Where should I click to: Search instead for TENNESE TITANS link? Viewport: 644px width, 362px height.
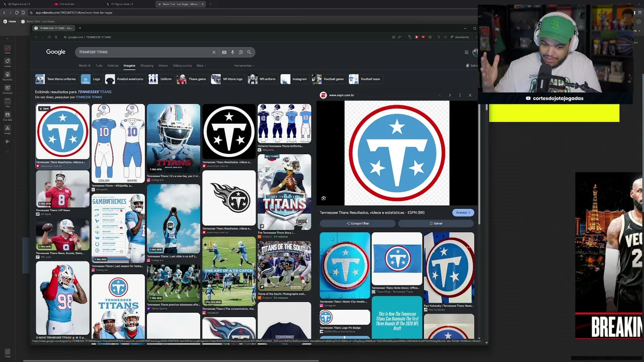89,97
